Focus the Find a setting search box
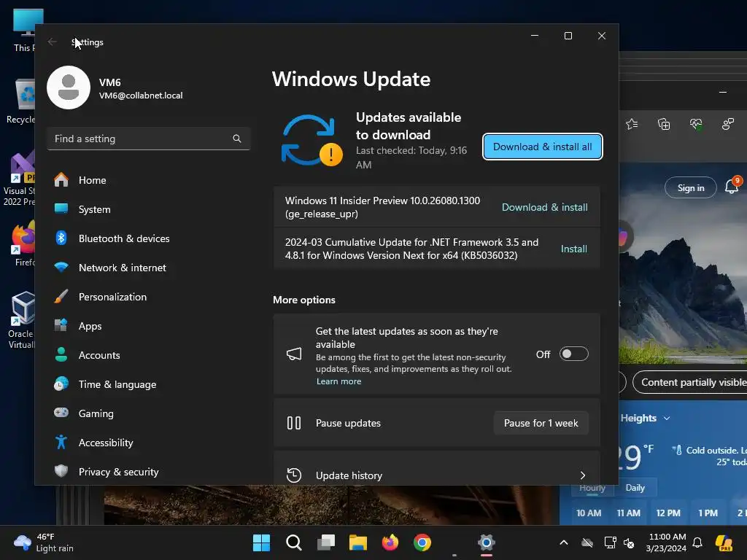 (149, 139)
